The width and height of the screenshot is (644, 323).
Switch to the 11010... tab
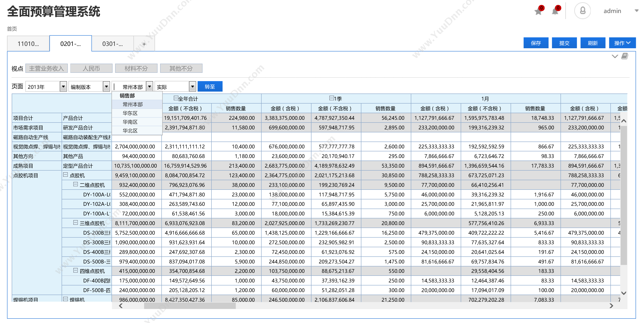28,44
